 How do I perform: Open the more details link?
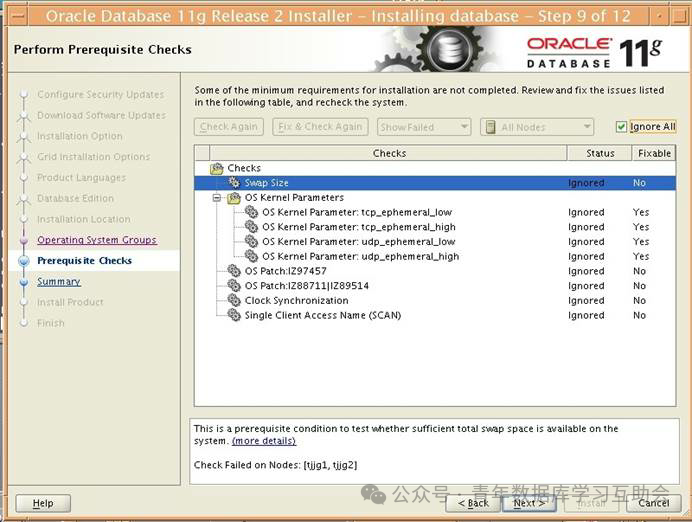click(x=263, y=441)
